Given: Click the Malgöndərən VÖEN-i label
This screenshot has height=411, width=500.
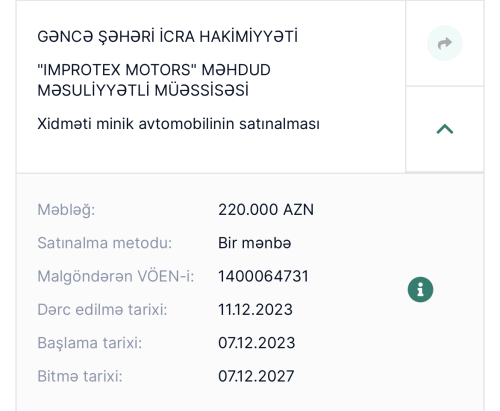Looking at the screenshot, I should pos(116,276).
